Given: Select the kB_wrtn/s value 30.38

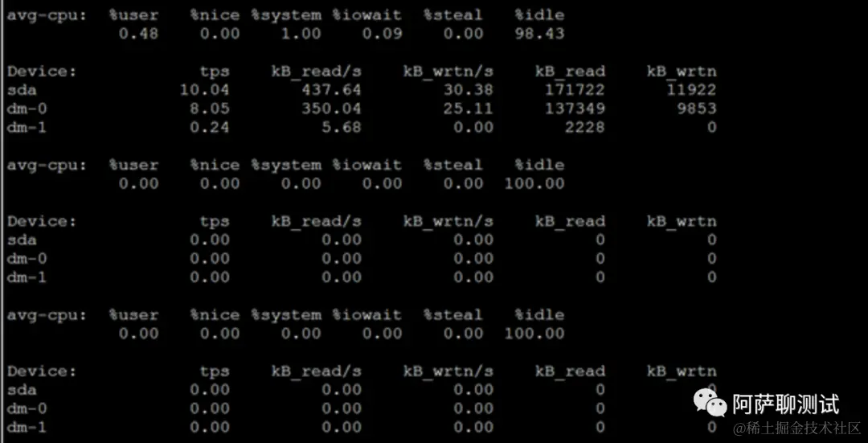Looking at the screenshot, I should [x=468, y=90].
